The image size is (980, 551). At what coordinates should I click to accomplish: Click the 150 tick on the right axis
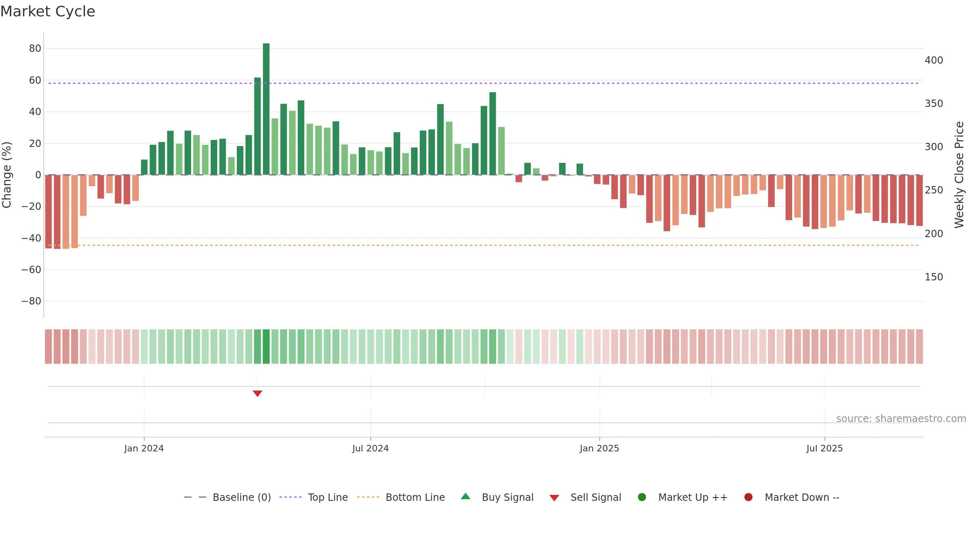click(934, 277)
